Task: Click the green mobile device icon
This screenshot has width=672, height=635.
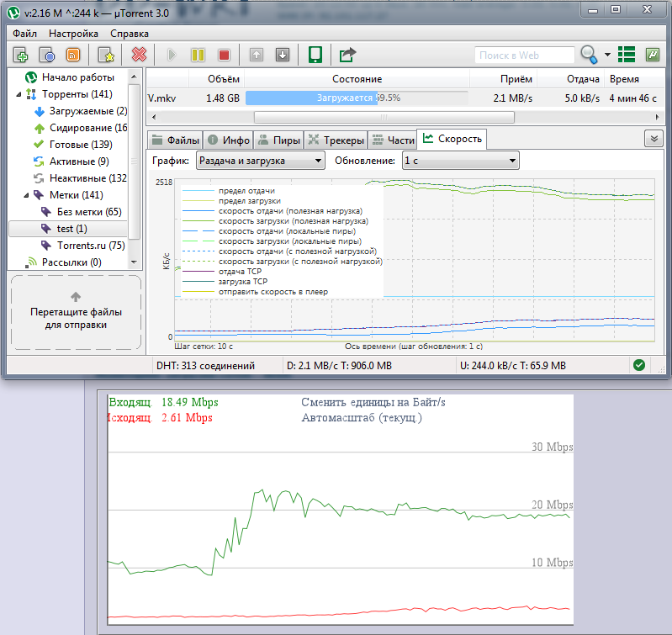Action: tap(315, 55)
